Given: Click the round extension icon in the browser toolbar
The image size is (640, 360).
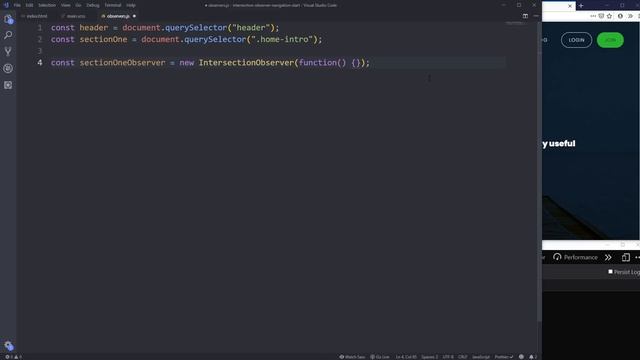Looking at the screenshot, I should [x=620, y=16].
